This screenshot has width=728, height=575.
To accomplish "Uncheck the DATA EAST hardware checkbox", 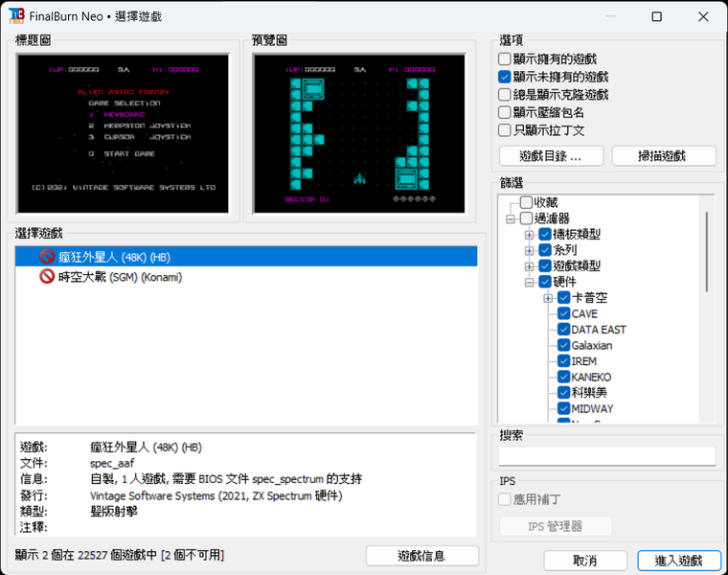I will tap(563, 330).
